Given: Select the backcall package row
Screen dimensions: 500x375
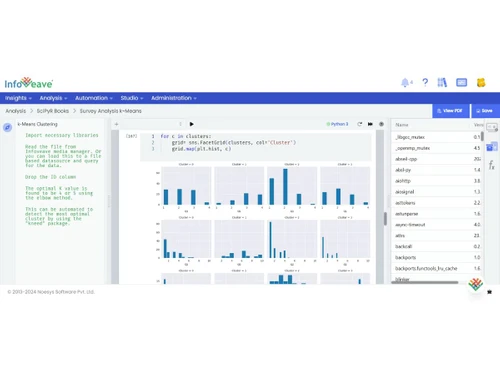Looking at the screenshot, I should pos(437,246).
